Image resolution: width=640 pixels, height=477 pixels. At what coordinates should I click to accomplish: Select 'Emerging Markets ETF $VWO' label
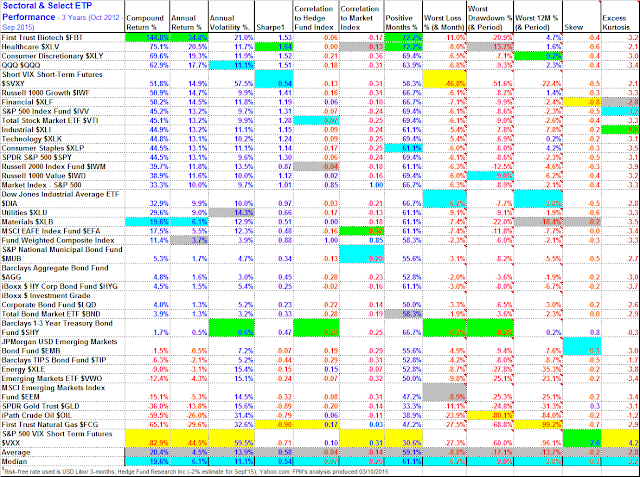[52, 379]
